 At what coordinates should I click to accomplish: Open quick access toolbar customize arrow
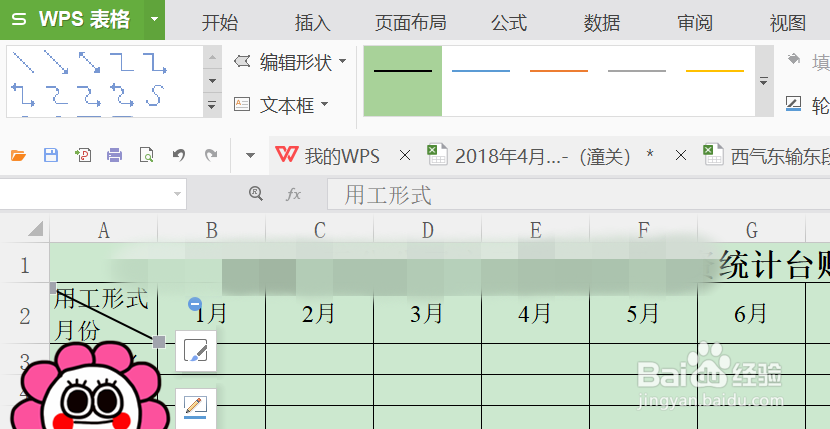click(250, 155)
